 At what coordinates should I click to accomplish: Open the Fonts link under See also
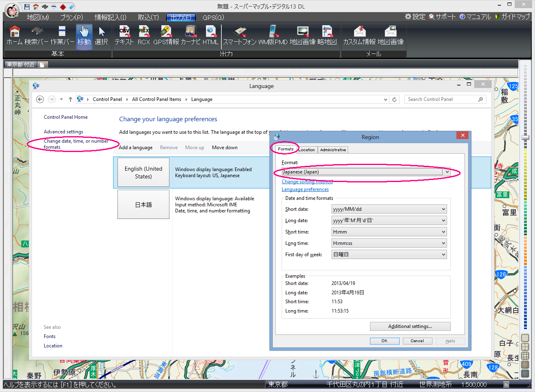[x=49, y=336]
